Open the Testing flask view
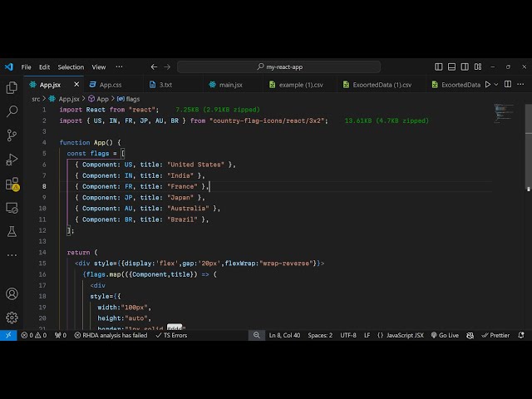This screenshot has height=399, width=532. tap(12, 232)
